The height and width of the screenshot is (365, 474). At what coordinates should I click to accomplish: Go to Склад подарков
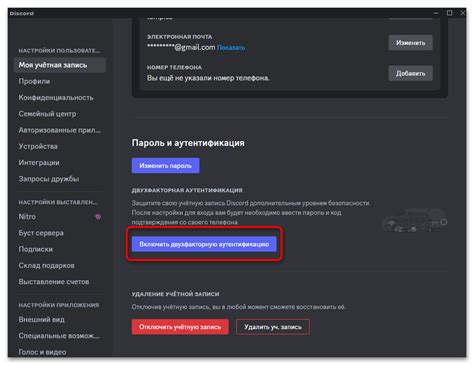pyautogui.click(x=47, y=266)
